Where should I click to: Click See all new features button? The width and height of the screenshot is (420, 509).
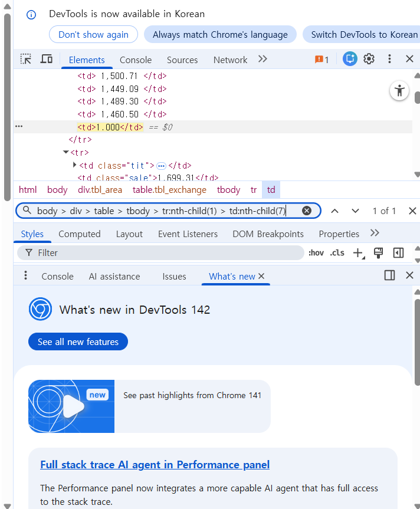tap(78, 341)
